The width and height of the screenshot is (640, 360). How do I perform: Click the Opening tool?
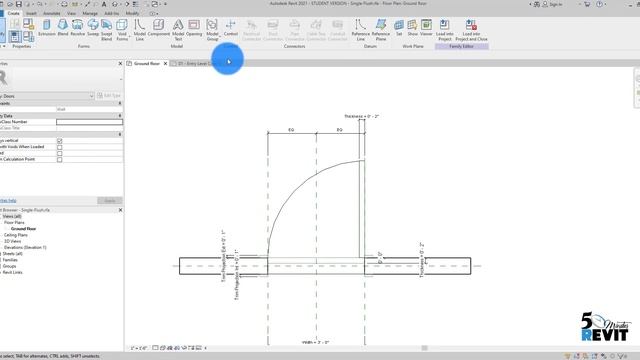point(194,28)
